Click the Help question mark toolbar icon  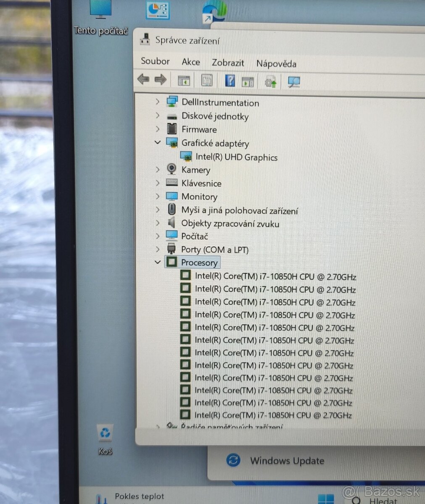[x=230, y=81]
